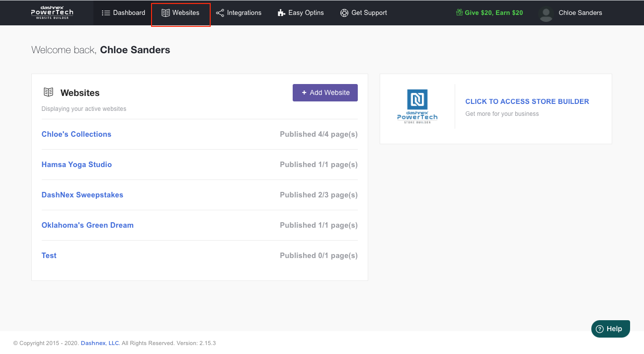Open Hamsa Yoga Studio website

[x=77, y=165]
